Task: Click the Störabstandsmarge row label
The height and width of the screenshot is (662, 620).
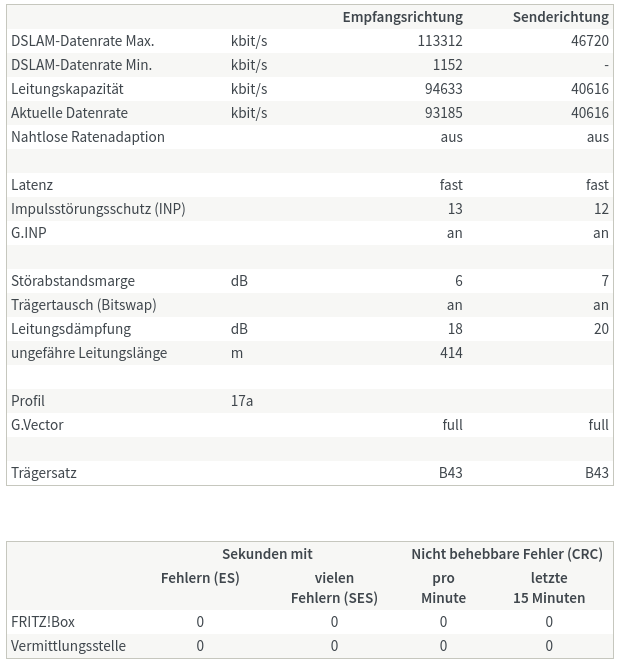Action: click(73, 281)
